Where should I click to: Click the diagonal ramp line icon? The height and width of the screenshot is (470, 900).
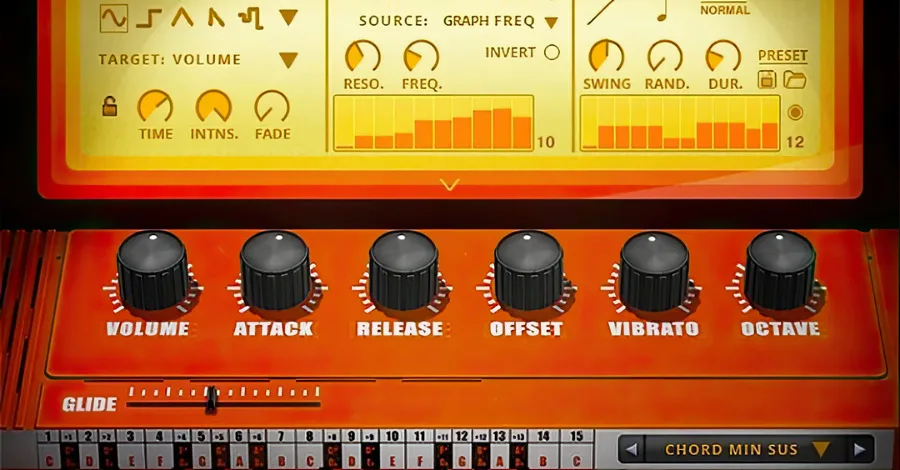[603, 11]
